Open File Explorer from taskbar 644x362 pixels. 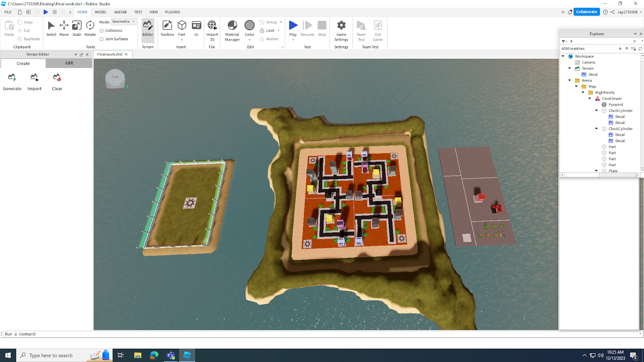[x=138, y=355]
